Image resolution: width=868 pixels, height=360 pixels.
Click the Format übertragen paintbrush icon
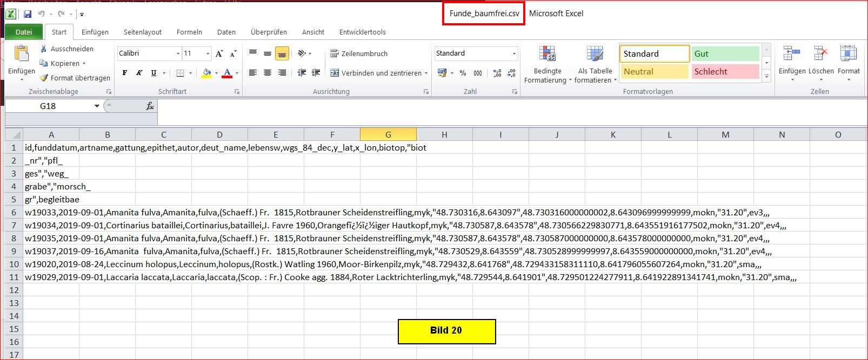(x=44, y=78)
